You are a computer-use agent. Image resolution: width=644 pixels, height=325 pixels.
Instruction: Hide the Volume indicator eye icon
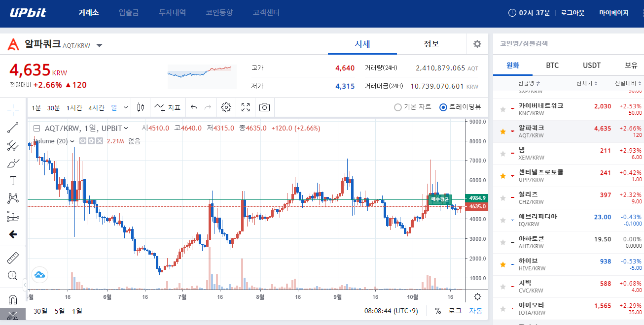coord(83,141)
